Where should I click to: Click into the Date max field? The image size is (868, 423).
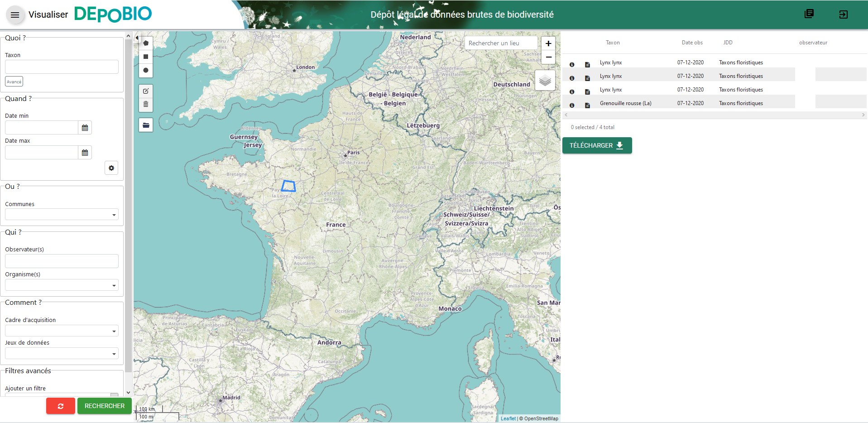[x=42, y=153]
